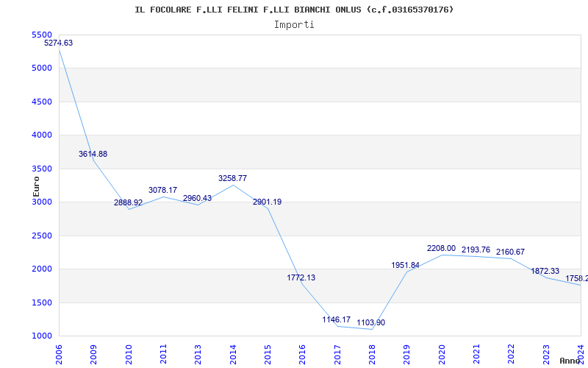Click the 5500 y-axis tick label
The height and width of the screenshot is (368, 588).
tap(42, 35)
